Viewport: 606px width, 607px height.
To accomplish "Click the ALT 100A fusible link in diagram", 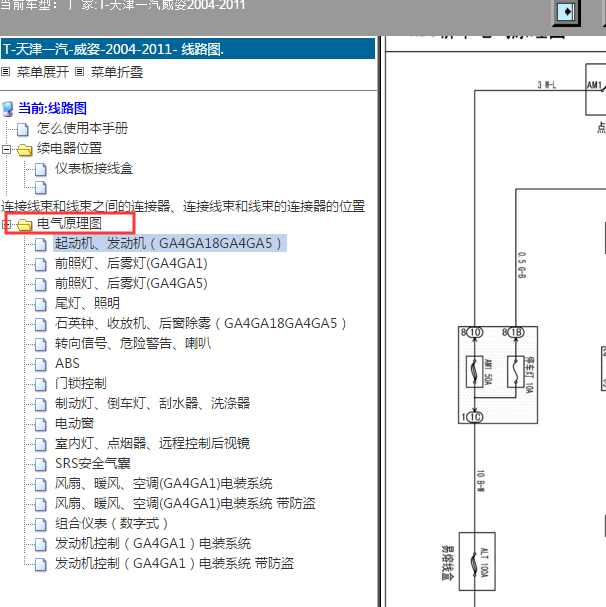I will click(477, 561).
